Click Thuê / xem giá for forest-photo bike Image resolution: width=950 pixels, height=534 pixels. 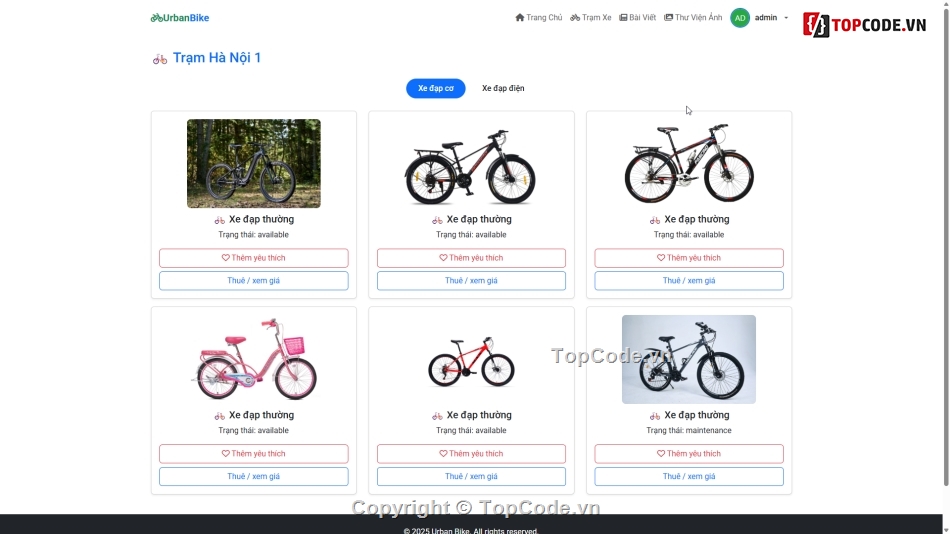coord(254,281)
